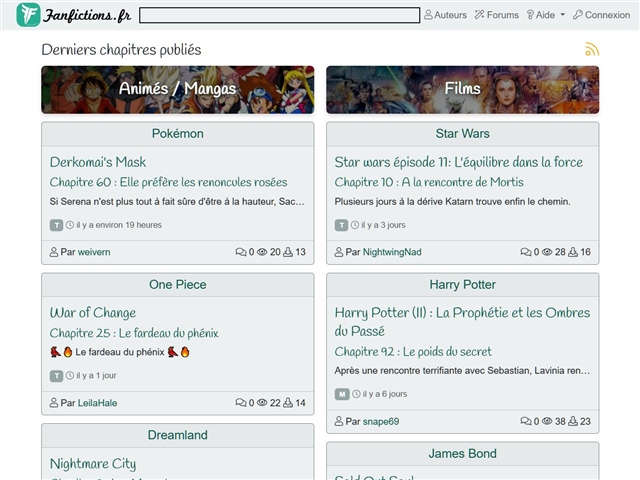Click the comments icon on Harry Potter card
This screenshot has height=480, width=640.
[526, 421]
